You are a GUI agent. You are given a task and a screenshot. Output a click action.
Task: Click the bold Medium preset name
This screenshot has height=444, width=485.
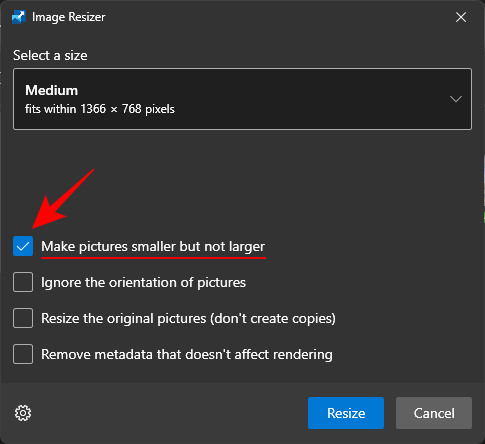(x=52, y=90)
